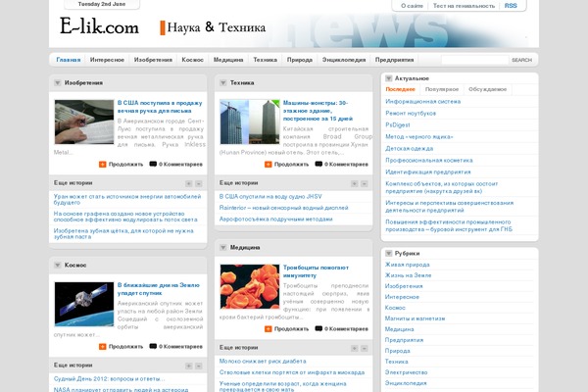The image size is (588, 392).
Task: Open the Тест на гениальность link
Action: [x=464, y=6]
